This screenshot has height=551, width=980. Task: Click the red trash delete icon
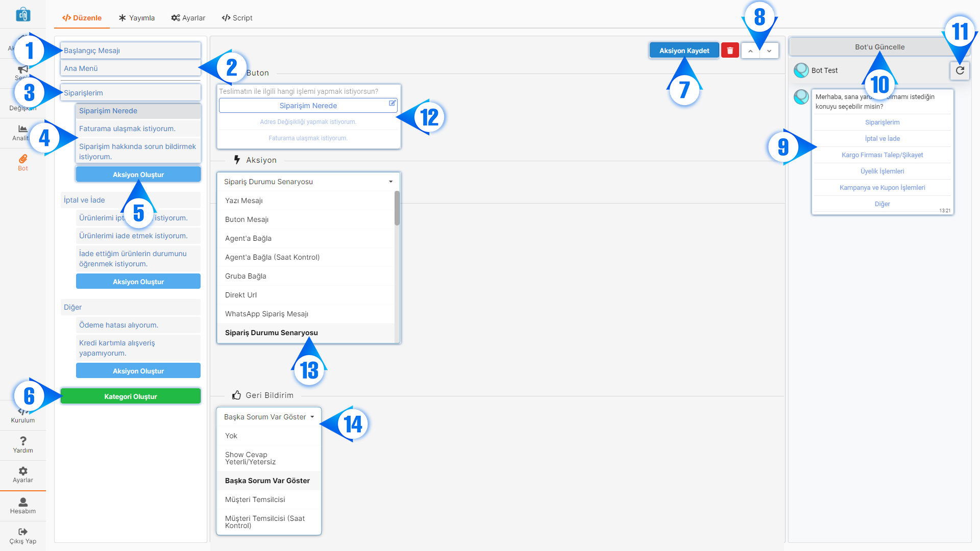(x=730, y=51)
